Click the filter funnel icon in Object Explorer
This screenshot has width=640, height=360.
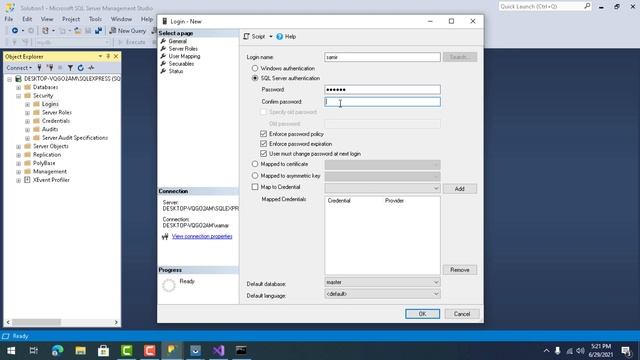[70, 68]
